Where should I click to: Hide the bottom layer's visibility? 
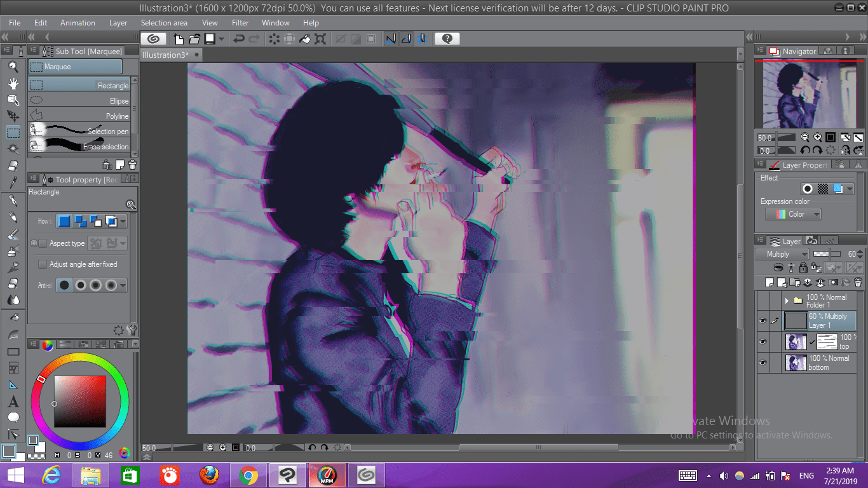click(763, 363)
